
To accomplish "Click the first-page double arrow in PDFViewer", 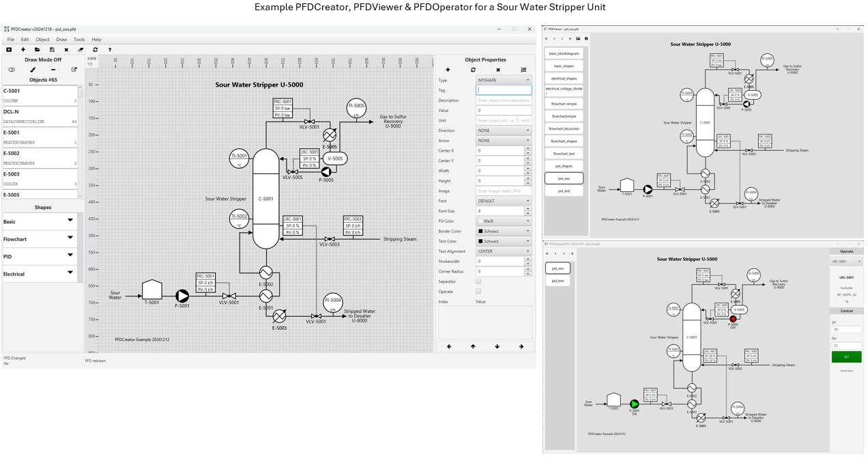I will click(x=547, y=39).
